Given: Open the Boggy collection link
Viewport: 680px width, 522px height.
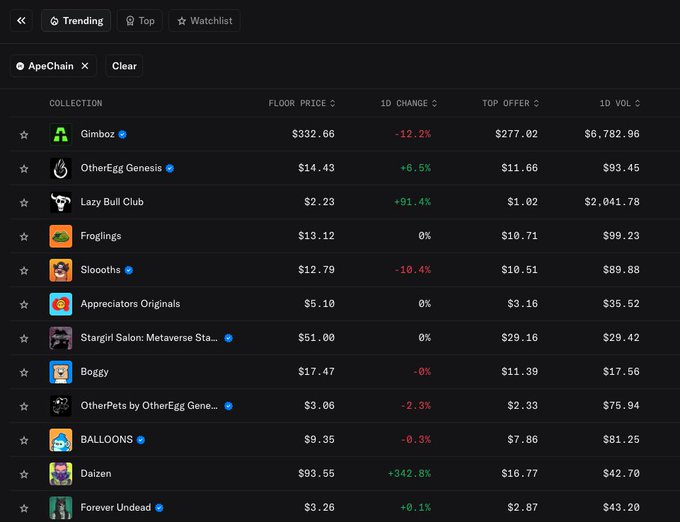Looking at the screenshot, I should pos(95,372).
